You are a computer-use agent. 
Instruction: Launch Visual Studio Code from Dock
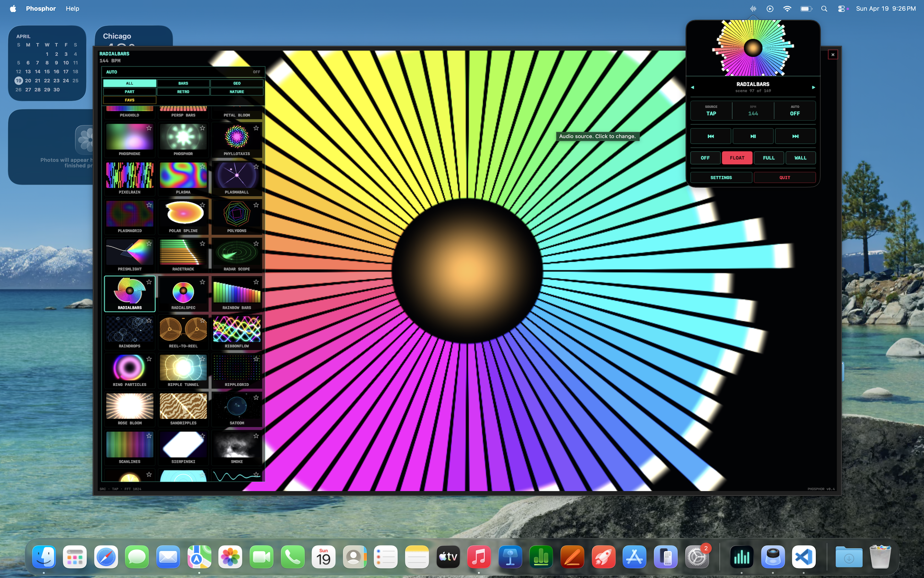click(x=804, y=557)
